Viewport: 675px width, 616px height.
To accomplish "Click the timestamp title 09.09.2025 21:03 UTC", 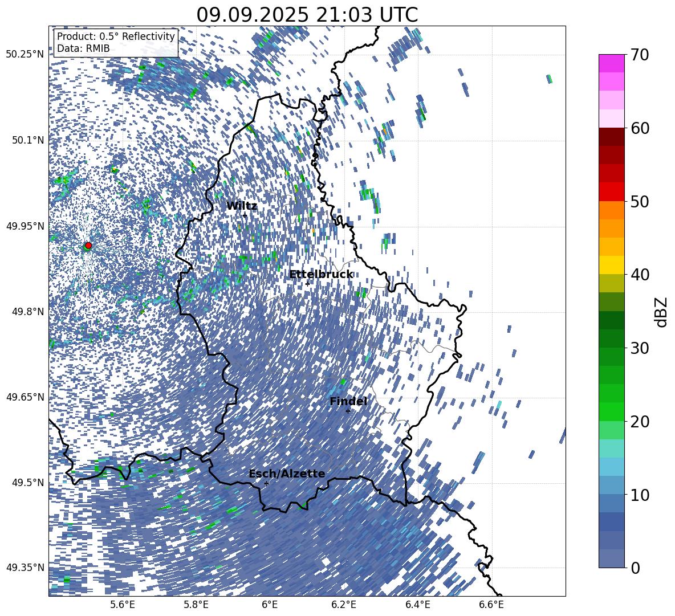I will click(307, 15).
